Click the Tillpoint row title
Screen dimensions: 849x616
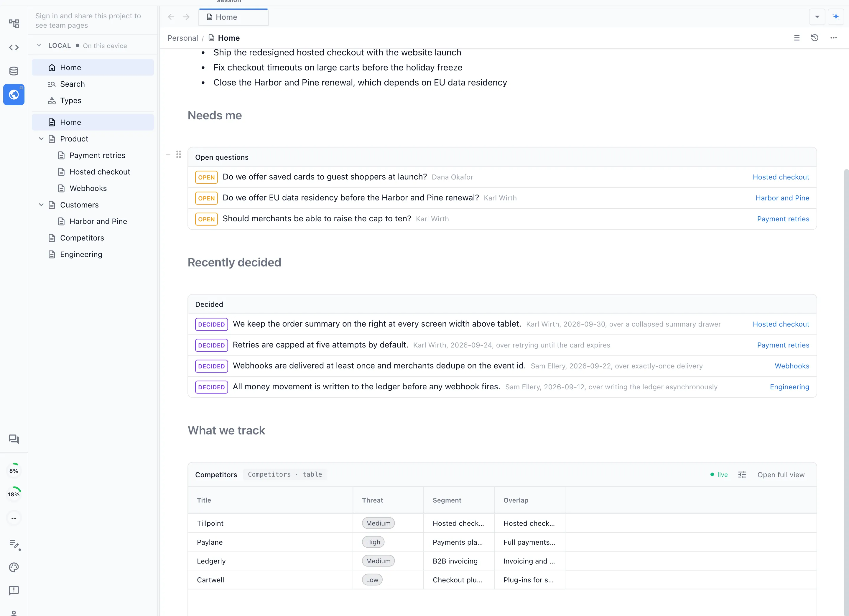210,523
